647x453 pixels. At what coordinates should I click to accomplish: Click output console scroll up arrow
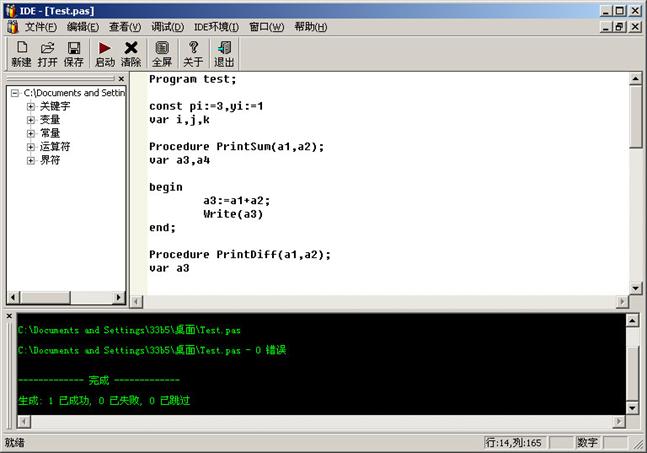click(632, 320)
